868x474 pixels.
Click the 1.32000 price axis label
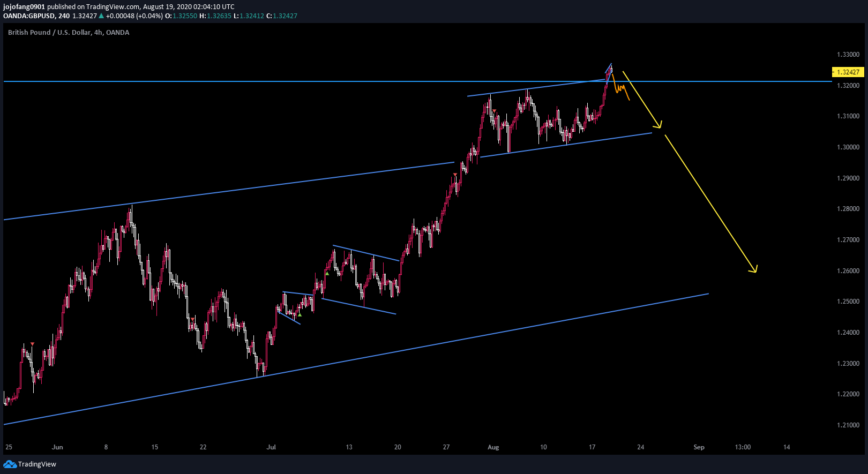(x=848, y=86)
